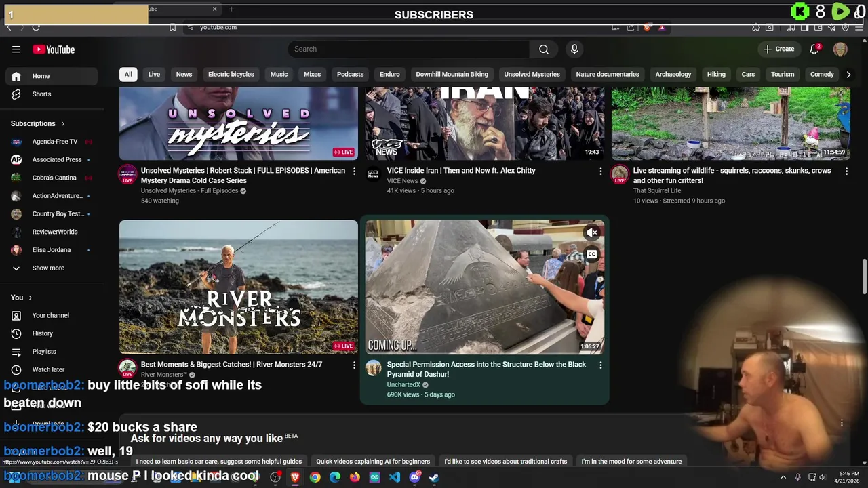Select the Podcasts chip
The width and height of the screenshot is (868, 488).
[x=350, y=75]
